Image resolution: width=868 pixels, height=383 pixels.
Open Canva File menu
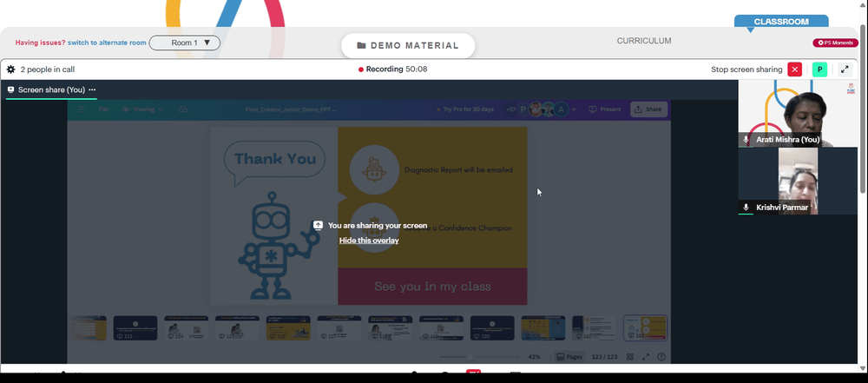coord(103,109)
